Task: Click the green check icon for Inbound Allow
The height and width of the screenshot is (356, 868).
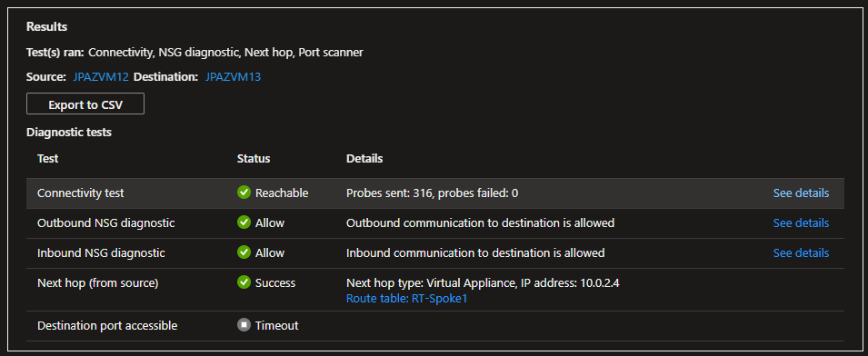Action: coord(244,252)
